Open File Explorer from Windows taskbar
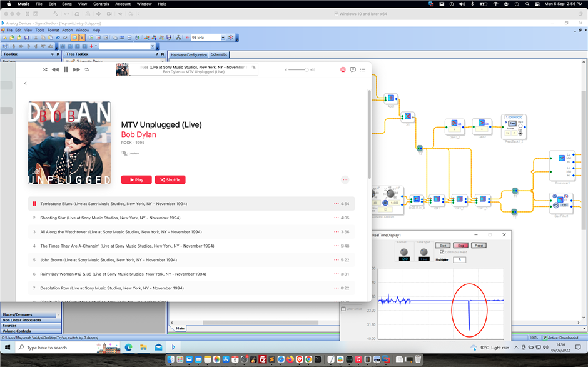The image size is (588, 367). tap(144, 348)
